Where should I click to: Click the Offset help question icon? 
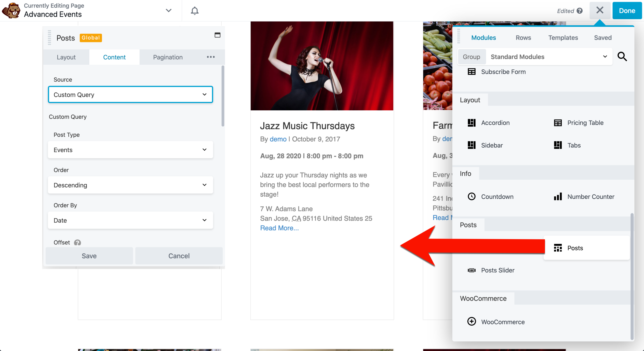pos(77,243)
